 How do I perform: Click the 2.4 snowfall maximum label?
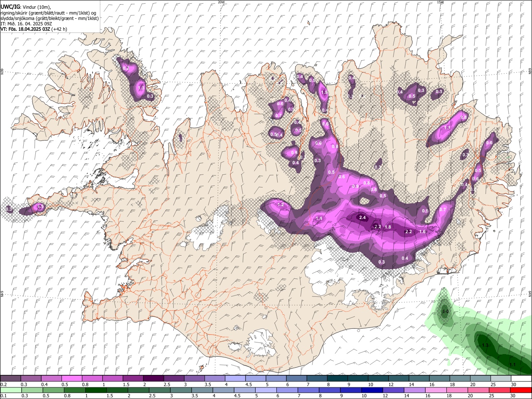point(362,217)
